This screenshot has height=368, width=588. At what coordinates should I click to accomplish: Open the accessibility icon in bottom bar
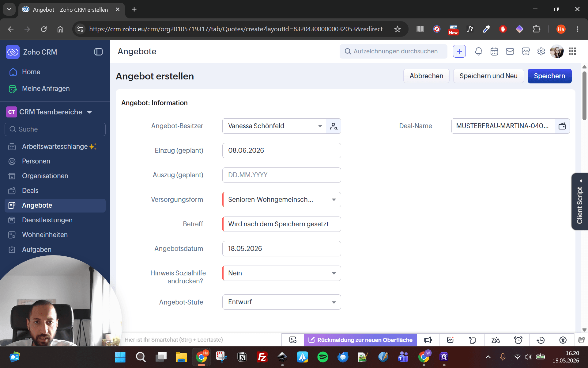pos(563,340)
